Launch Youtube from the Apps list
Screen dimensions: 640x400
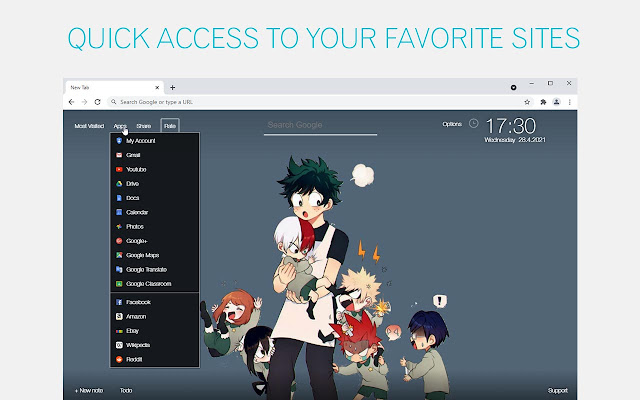[155, 169]
